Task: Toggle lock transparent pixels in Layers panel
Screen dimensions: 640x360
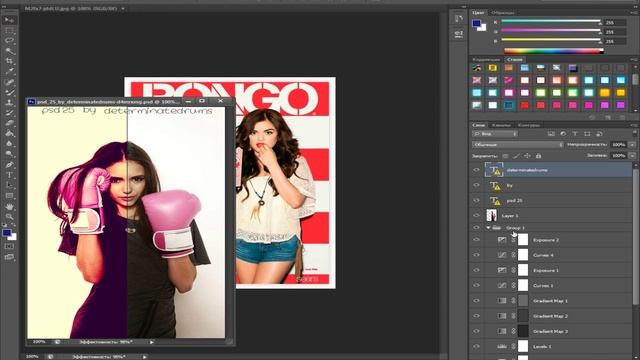Action: 505,156
